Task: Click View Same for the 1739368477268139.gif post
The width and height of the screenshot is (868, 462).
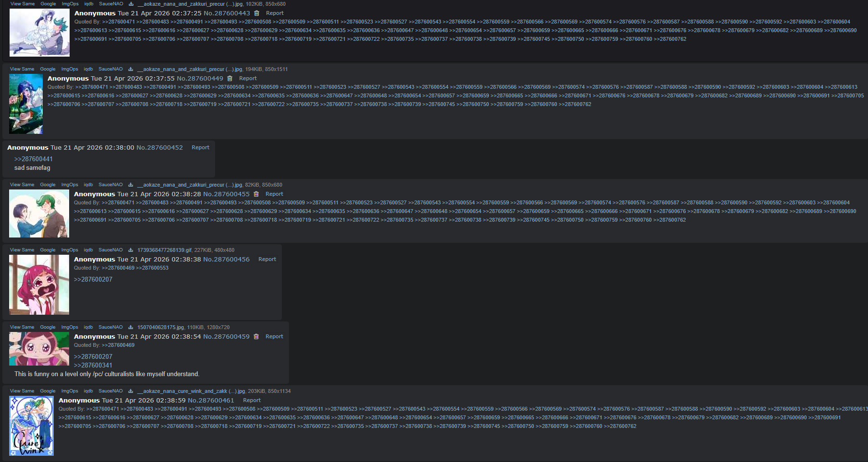Action: click(22, 250)
